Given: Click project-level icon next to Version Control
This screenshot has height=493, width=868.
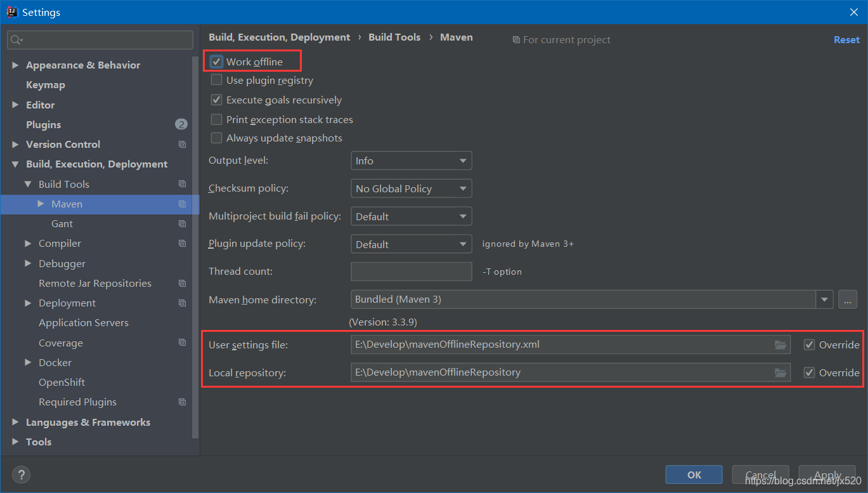Looking at the screenshot, I should (x=183, y=145).
